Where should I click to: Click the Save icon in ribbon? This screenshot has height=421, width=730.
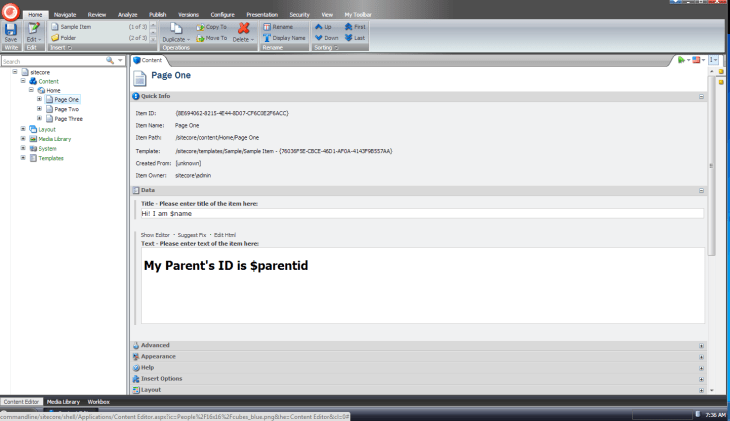click(x=11, y=30)
